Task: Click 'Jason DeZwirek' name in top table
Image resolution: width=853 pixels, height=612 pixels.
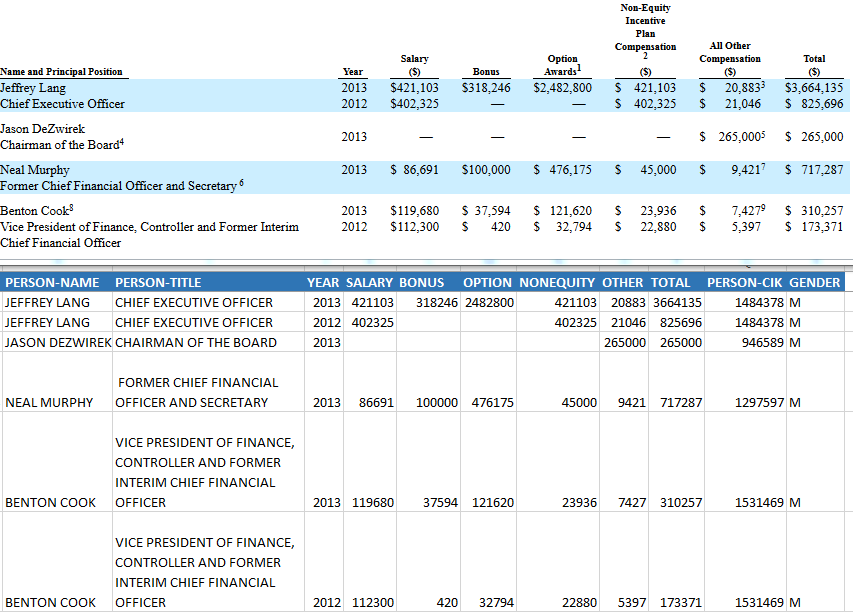Action: 43,129
